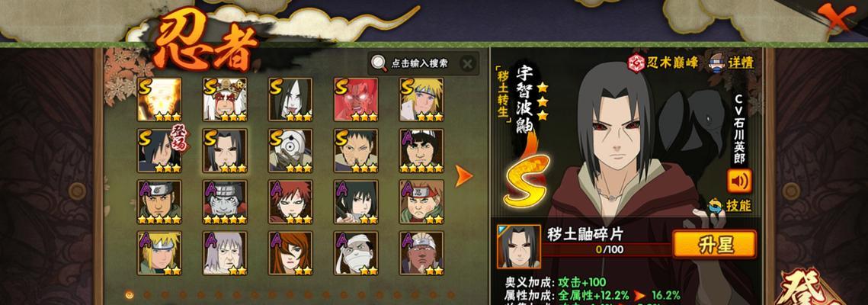
Task: Jump to the last page dot
Action: pyautogui.click(x=450, y=295)
